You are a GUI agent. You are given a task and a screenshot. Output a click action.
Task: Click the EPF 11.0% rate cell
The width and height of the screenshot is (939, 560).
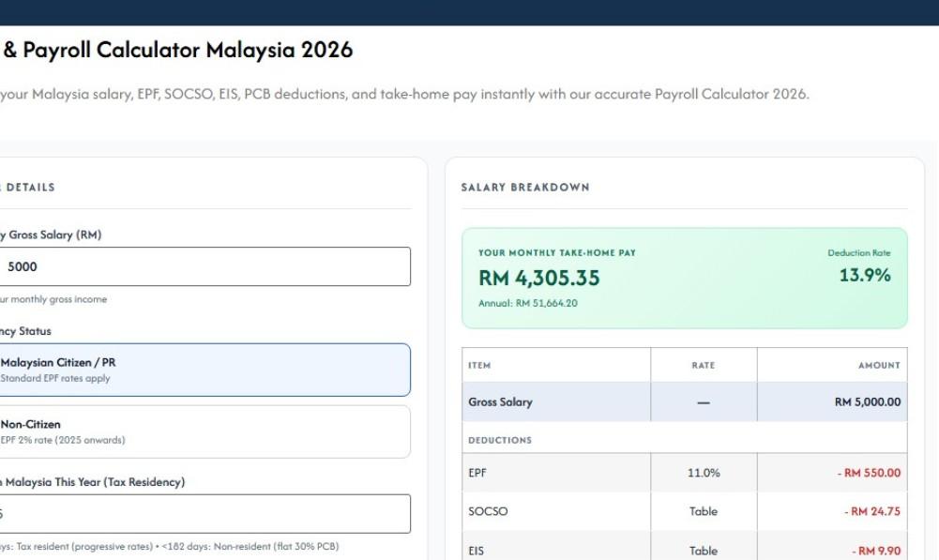(704, 473)
